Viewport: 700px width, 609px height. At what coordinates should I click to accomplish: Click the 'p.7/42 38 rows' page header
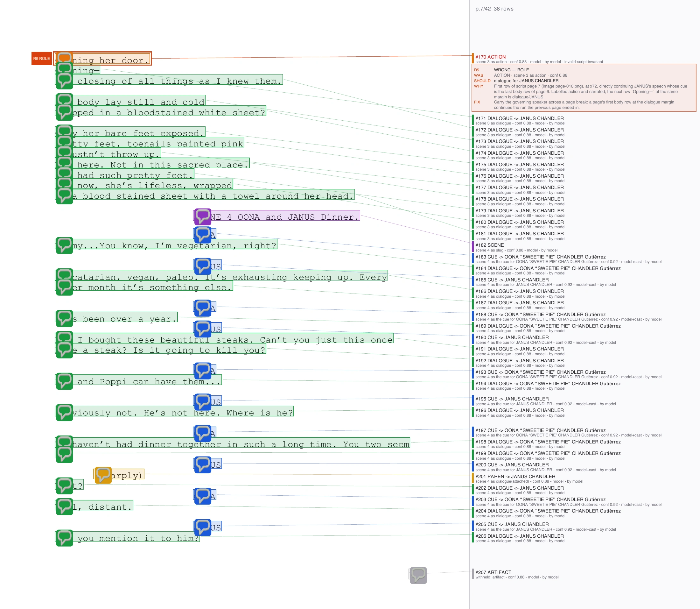[x=494, y=9]
